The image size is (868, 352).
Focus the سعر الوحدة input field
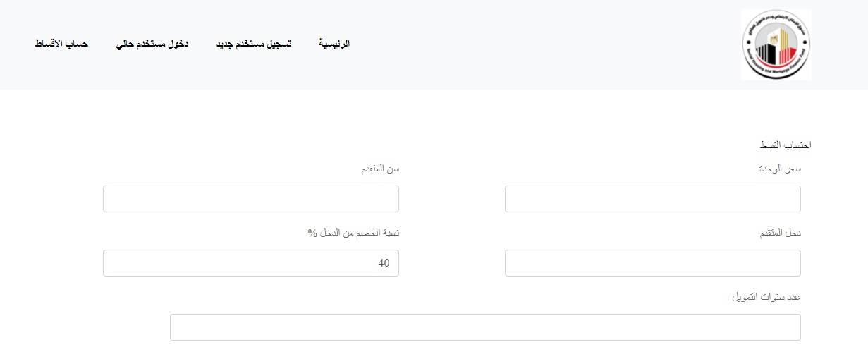coord(653,199)
